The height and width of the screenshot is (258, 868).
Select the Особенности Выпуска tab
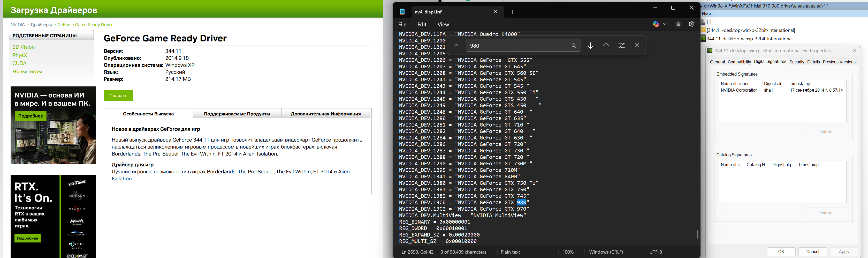coord(148,114)
